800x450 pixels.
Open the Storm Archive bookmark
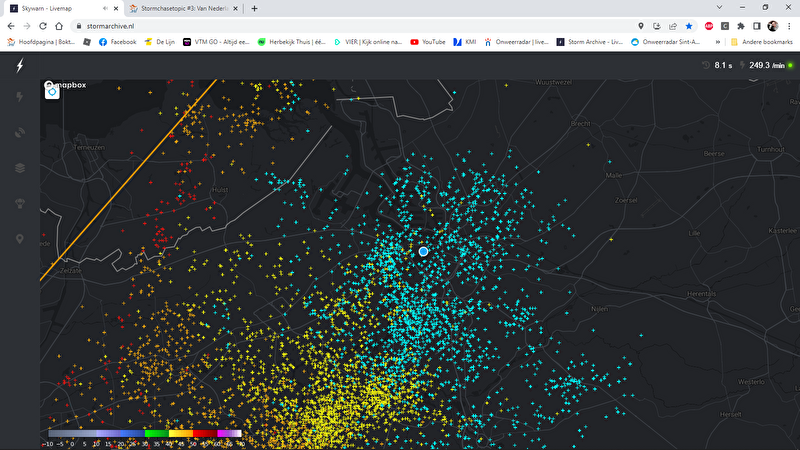coord(590,42)
